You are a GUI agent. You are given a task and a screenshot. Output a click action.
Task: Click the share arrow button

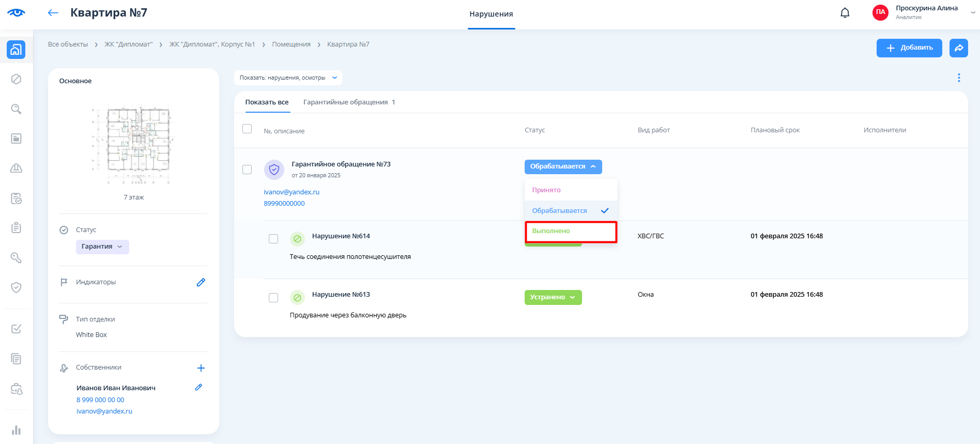[958, 48]
